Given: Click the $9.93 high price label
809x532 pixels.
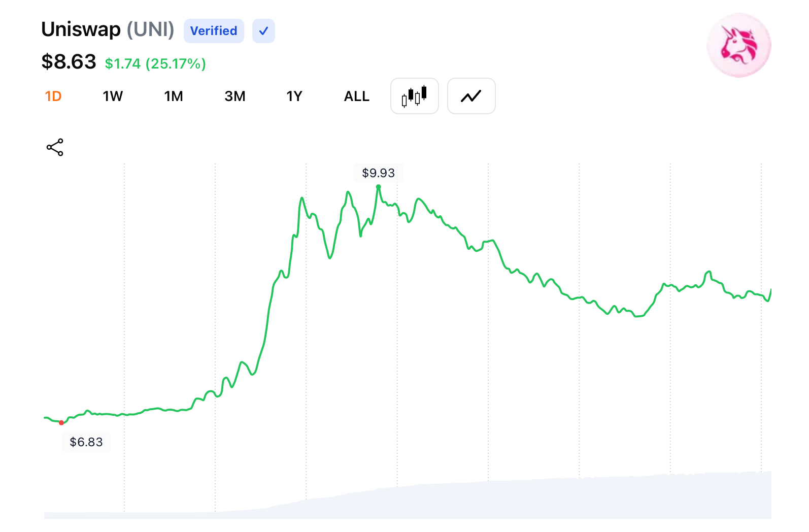Looking at the screenshot, I should [378, 173].
